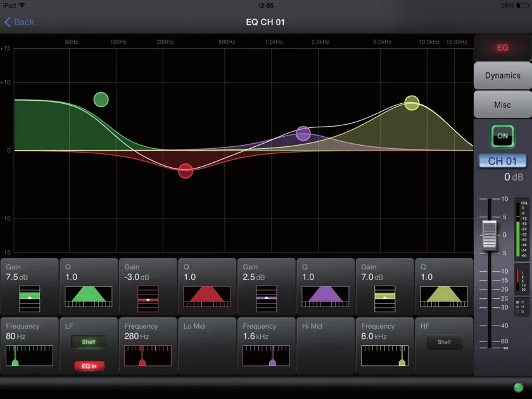Switch to the Dynamics tab

tap(502, 75)
